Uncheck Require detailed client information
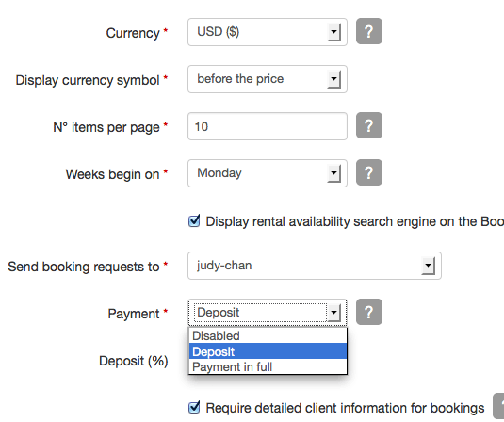Screen dimensions: 504x422 194,407
